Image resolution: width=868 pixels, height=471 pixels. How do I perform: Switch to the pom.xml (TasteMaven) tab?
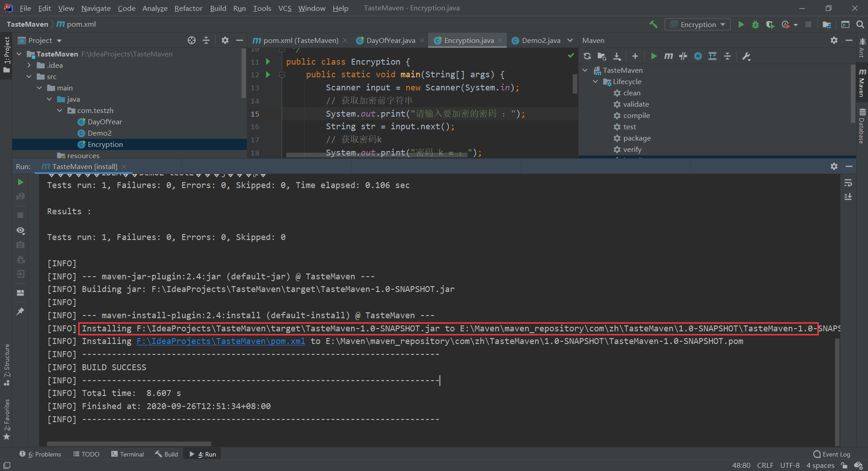tap(301, 40)
